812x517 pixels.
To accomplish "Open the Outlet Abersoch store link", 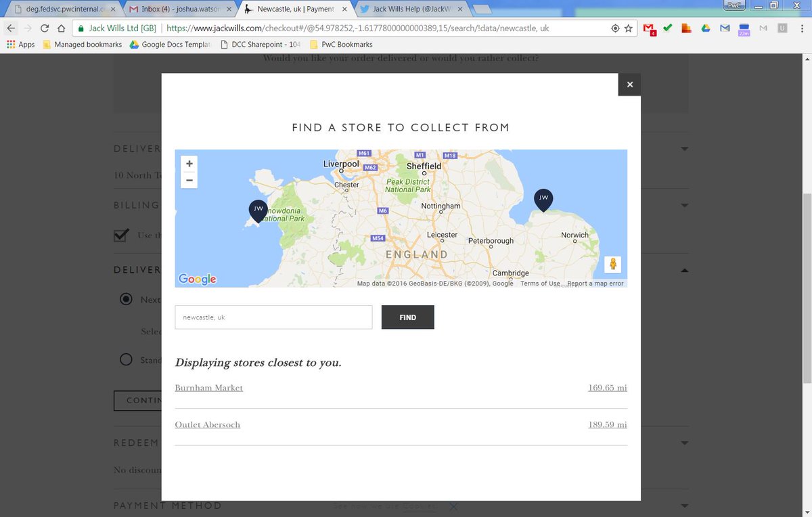I will (207, 424).
